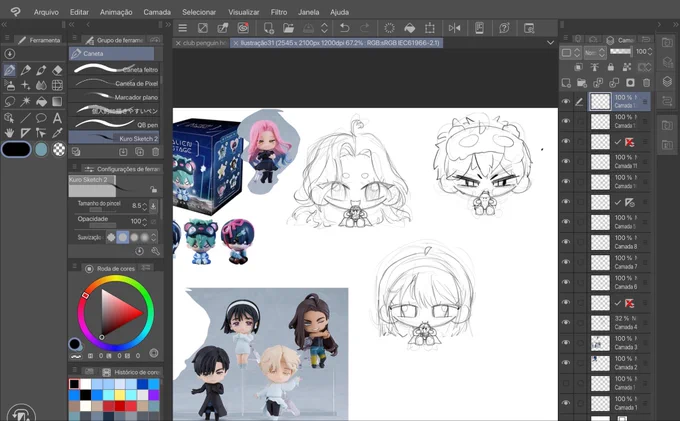Select the Pen tool in tool palette

pos(10,70)
